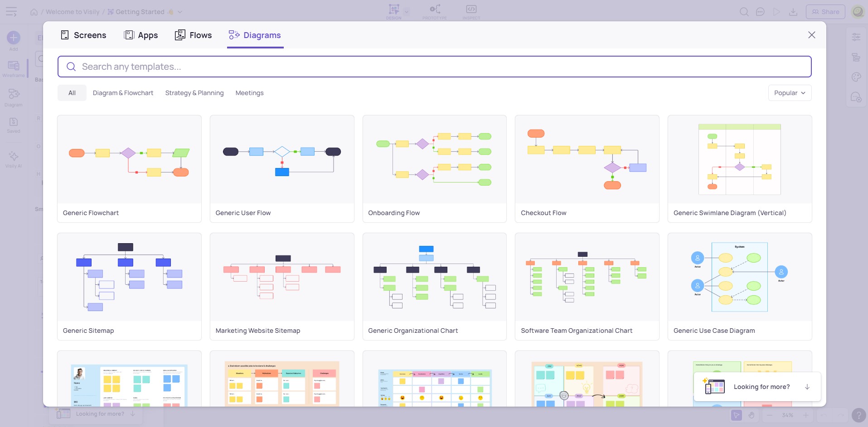
Task: Launch Visily AI from sidebar
Action: pos(14,159)
